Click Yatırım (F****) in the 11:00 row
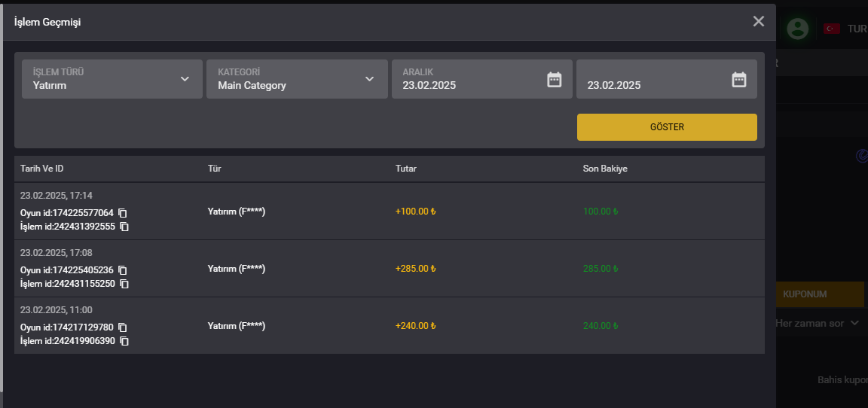 (237, 326)
